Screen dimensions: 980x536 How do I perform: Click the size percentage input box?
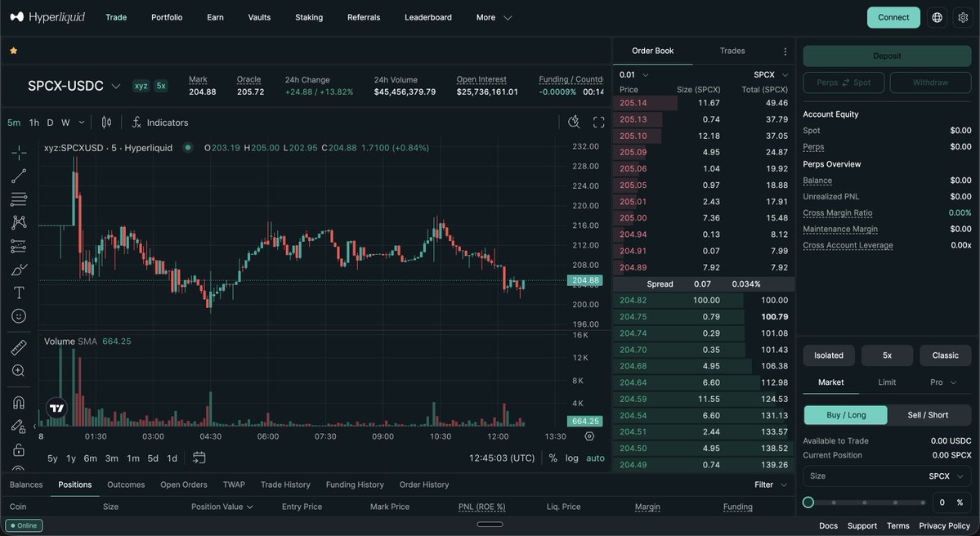point(951,502)
